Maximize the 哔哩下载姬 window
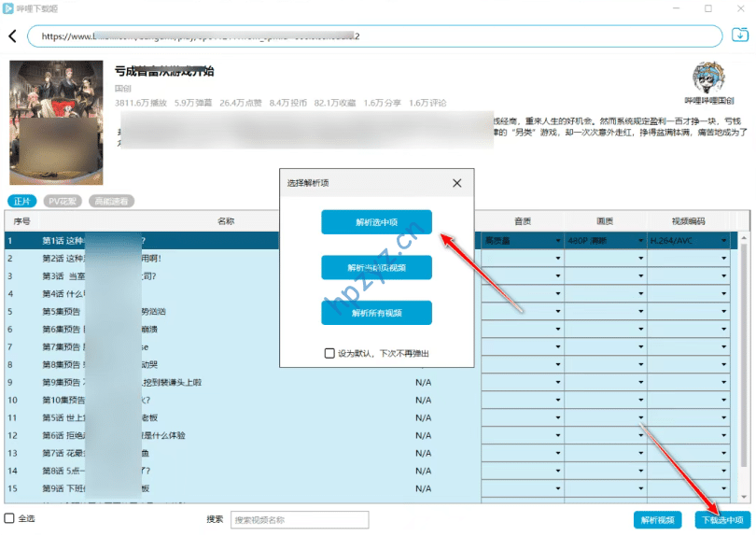Image resolution: width=756 pixels, height=536 pixels. pyautogui.click(x=708, y=8)
